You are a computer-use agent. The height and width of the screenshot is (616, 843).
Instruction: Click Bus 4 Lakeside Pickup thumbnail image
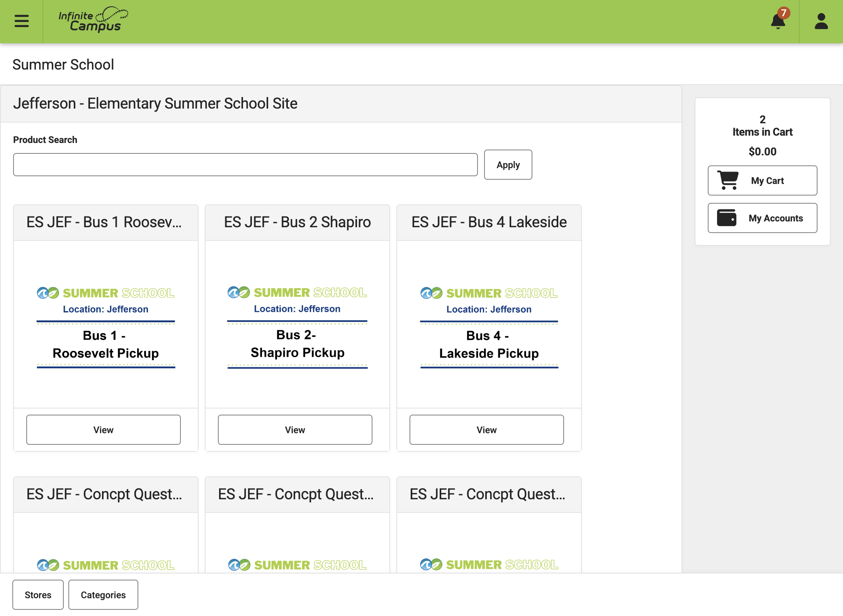(x=489, y=327)
